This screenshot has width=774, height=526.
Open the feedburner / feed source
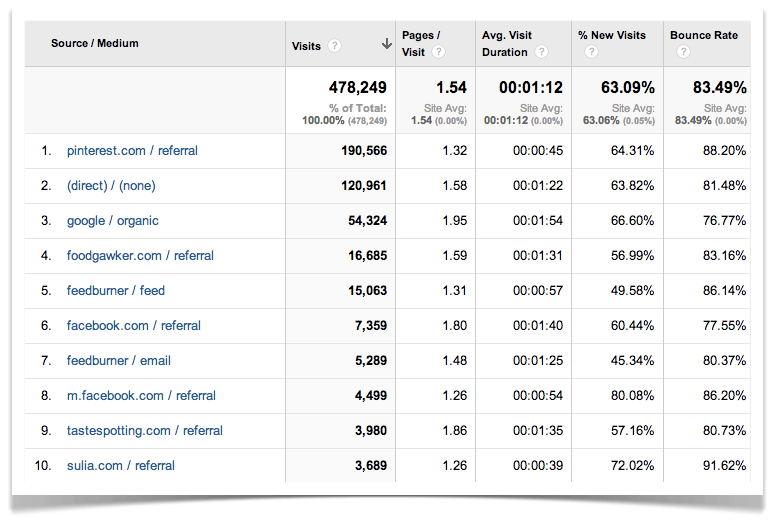point(116,291)
